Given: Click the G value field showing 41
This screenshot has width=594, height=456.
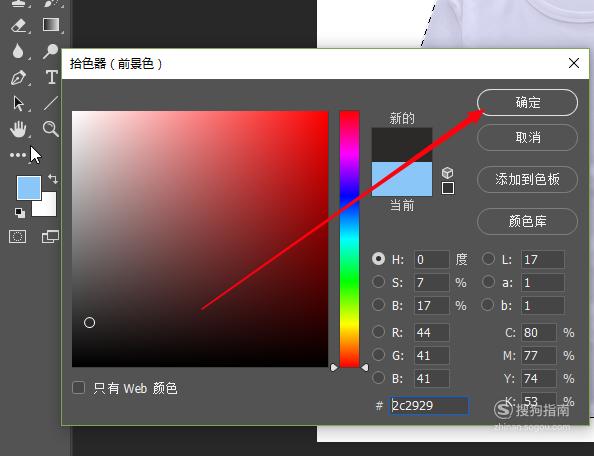Looking at the screenshot, I should (432, 355).
